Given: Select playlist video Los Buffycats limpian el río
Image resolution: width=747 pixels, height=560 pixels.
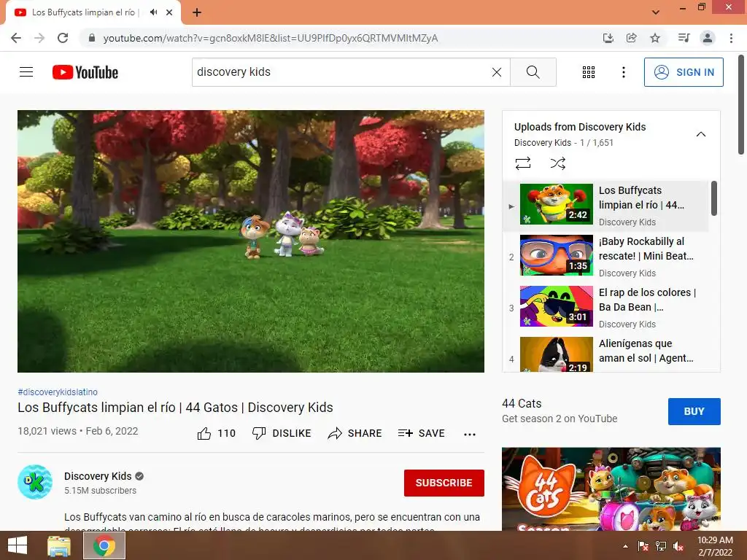Looking at the screenshot, I should click(605, 206).
